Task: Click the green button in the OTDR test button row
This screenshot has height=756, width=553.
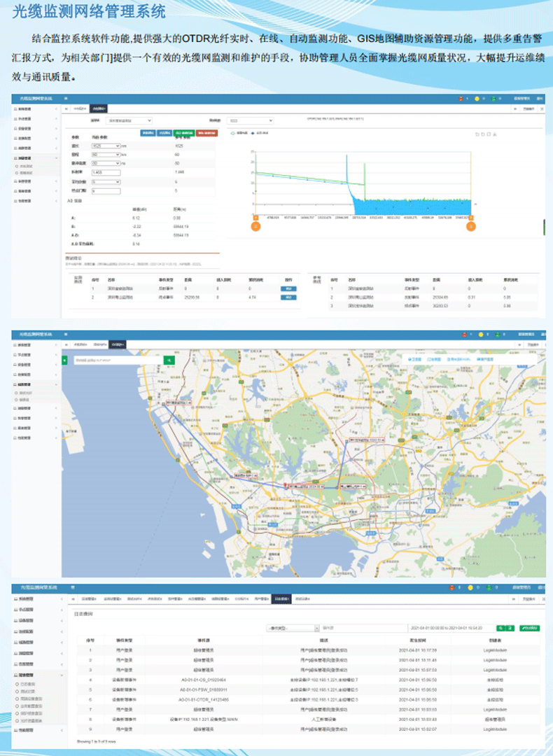Action: pos(184,133)
